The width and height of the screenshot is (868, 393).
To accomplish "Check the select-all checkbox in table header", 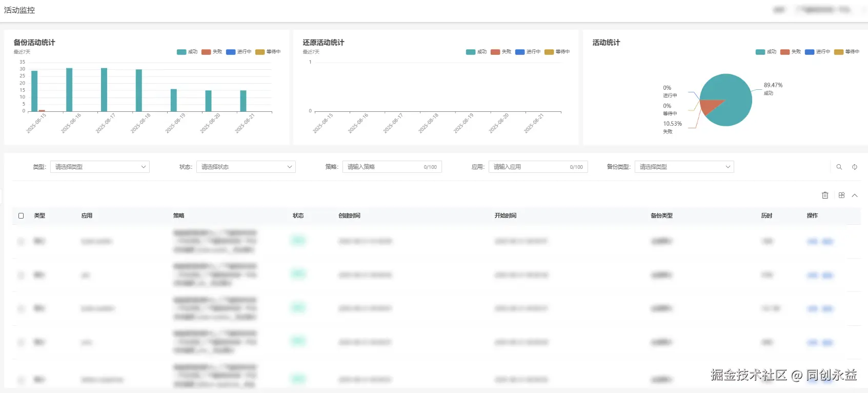I will (x=21, y=215).
